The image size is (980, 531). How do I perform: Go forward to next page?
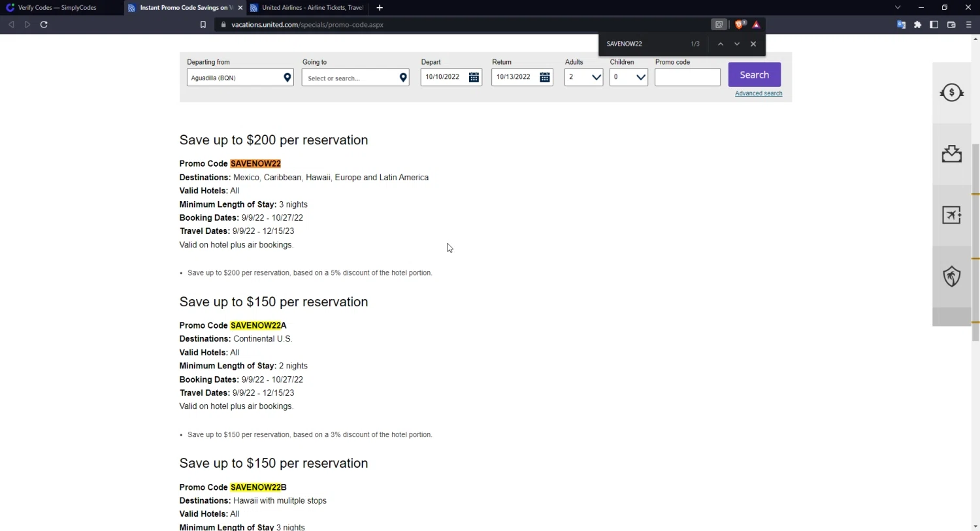coord(27,25)
